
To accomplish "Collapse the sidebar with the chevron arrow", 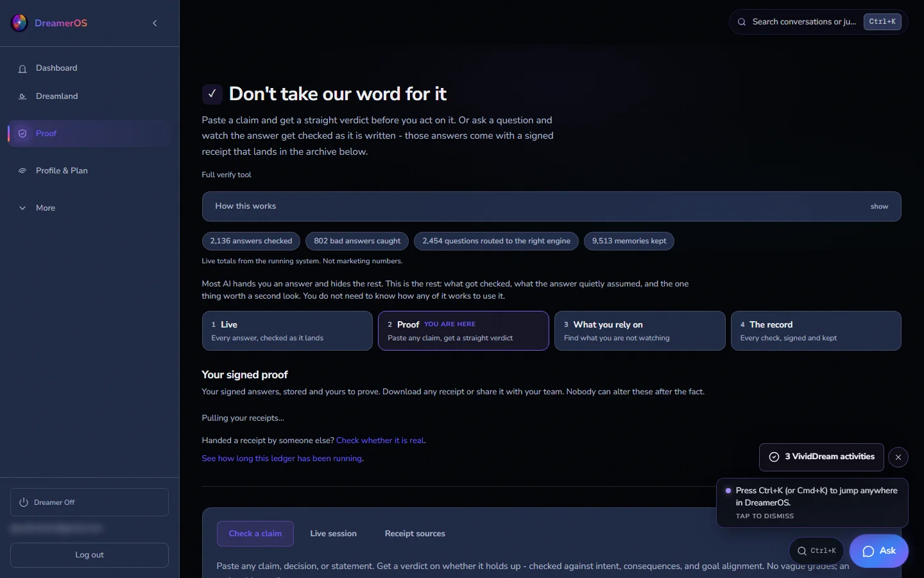I will point(155,23).
